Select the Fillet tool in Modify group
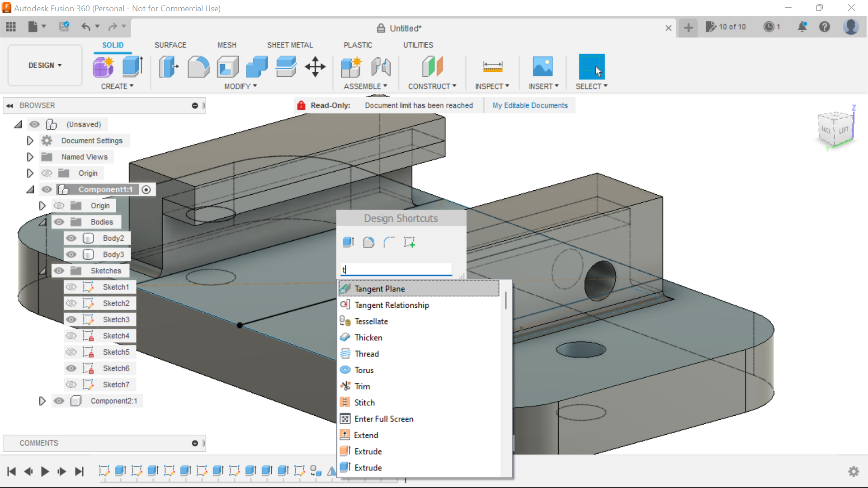This screenshot has height=488, width=868. pos(198,67)
